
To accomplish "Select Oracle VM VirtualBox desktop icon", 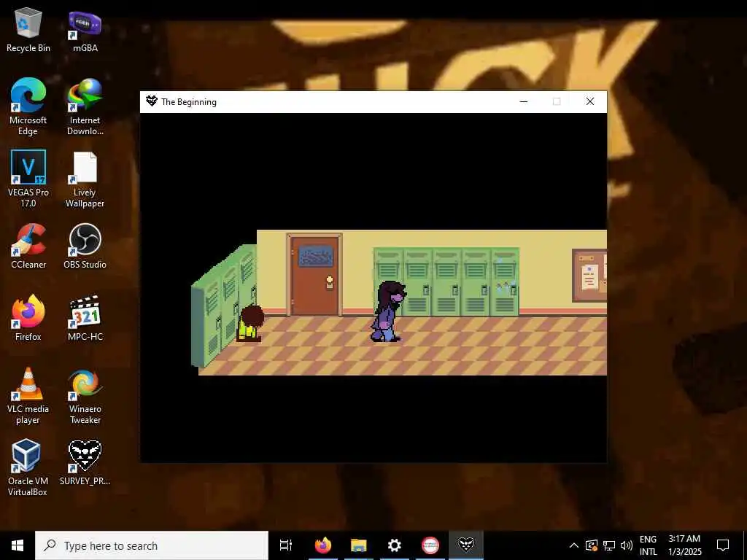I will click(28, 467).
